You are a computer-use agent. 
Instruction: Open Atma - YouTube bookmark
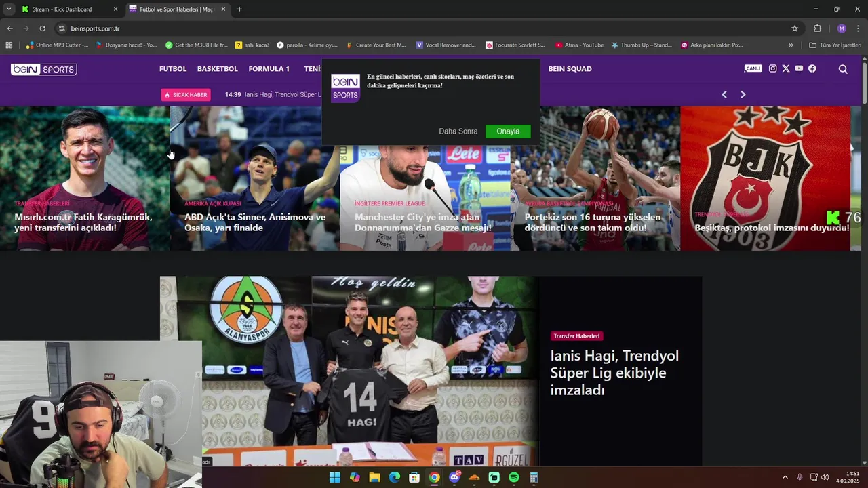[x=579, y=45]
